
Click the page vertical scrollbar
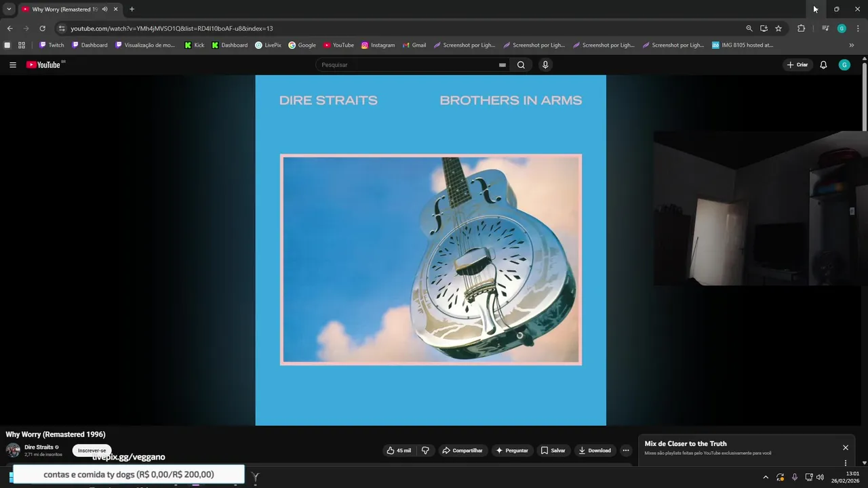pyautogui.click(x=865, y=98)
